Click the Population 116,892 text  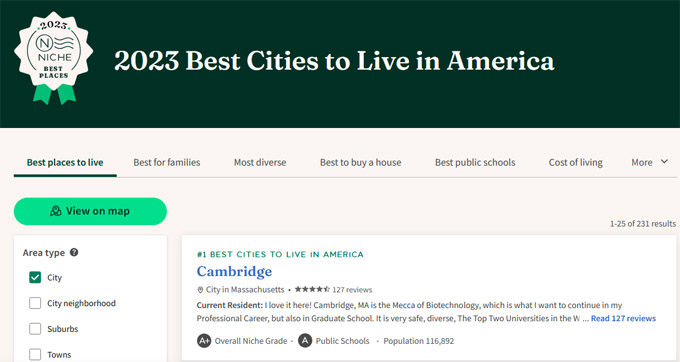click(418, 341)
